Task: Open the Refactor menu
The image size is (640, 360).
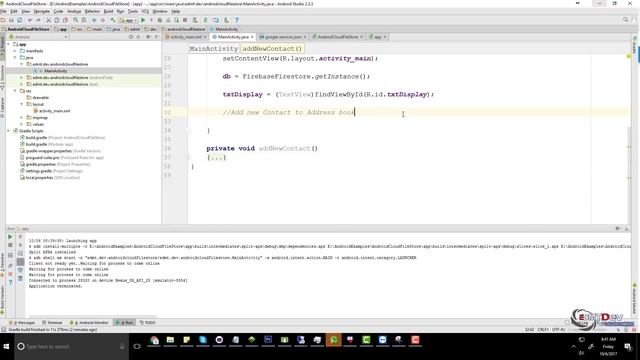Action: [92, 11]
